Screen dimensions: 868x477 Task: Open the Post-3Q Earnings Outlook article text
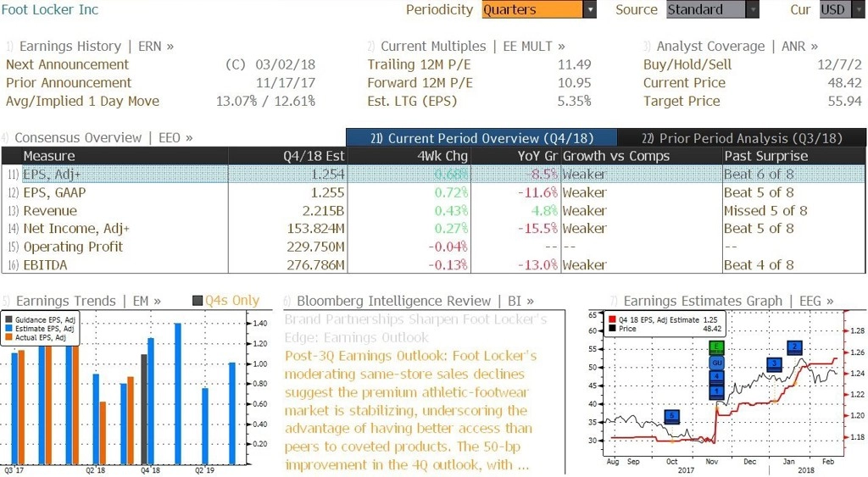pyautogui.click(x=410, y=410)
